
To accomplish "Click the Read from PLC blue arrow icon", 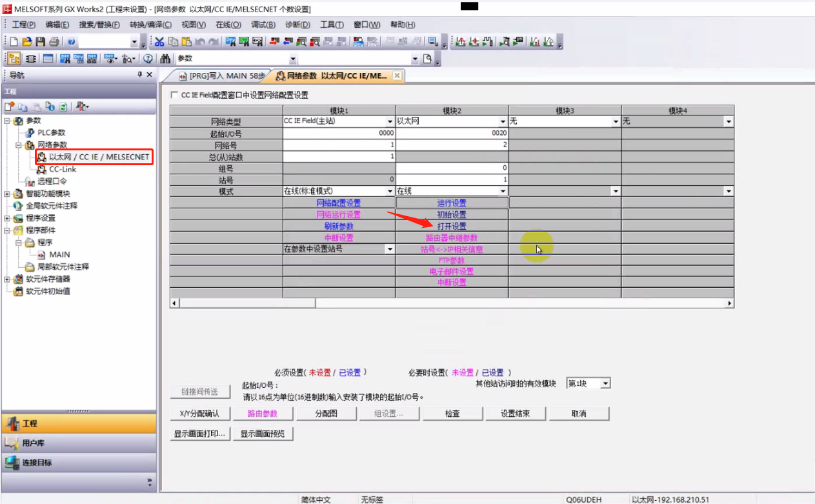I will (x=288, y=42).
